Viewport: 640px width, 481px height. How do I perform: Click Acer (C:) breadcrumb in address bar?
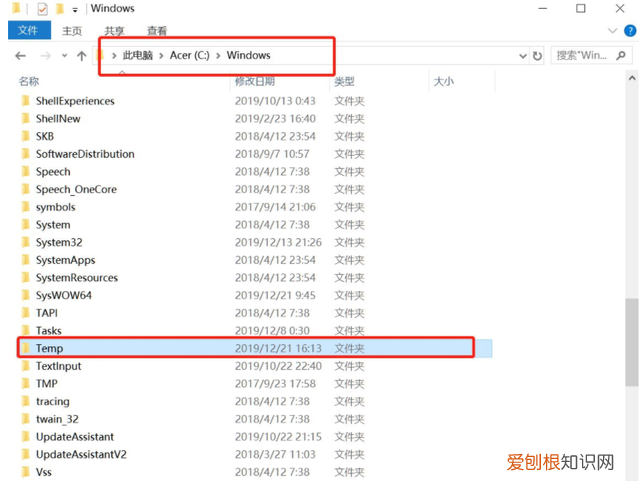(x=189, y=55)
